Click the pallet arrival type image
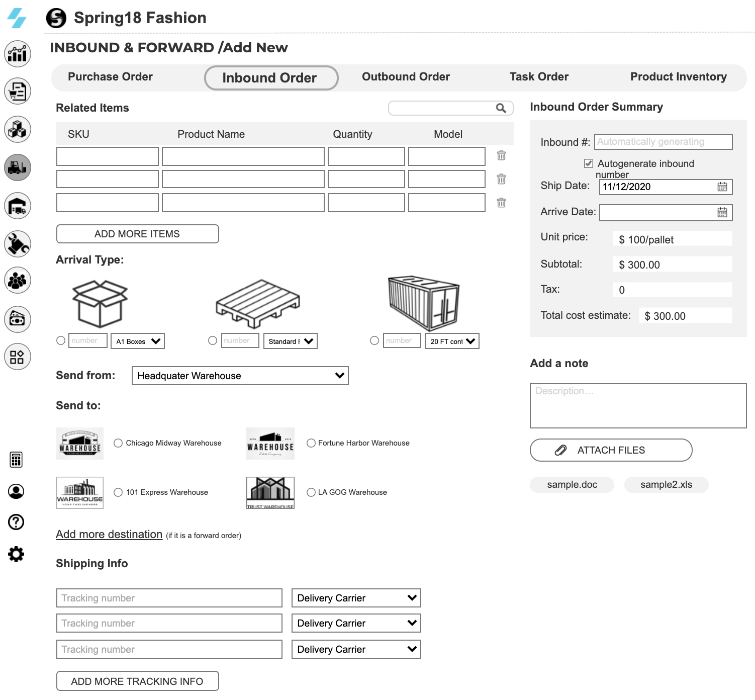This screenshot has height=700, width=755. pos(258,304)
